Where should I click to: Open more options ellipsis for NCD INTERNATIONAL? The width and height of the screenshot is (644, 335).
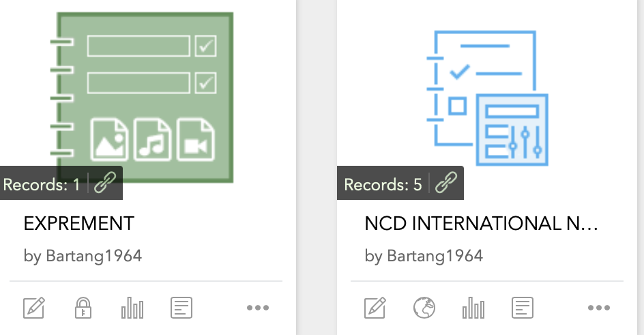pyautogui.click(x=598, y=308)
